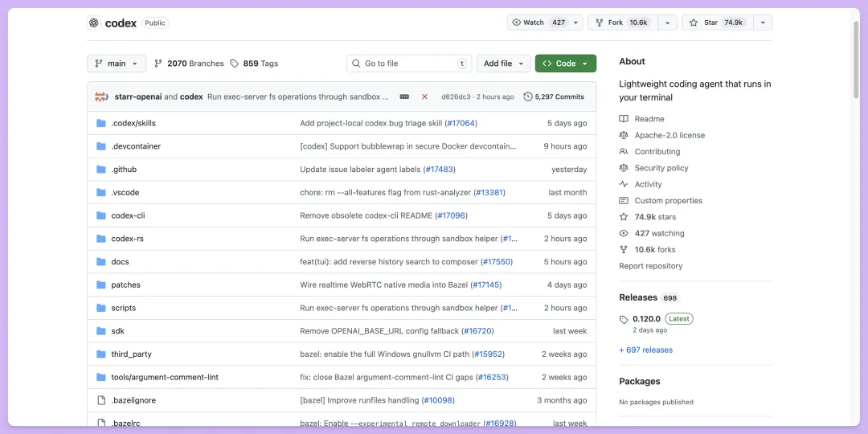Click the pulse icon next to Activity

[x=624, y=184]
